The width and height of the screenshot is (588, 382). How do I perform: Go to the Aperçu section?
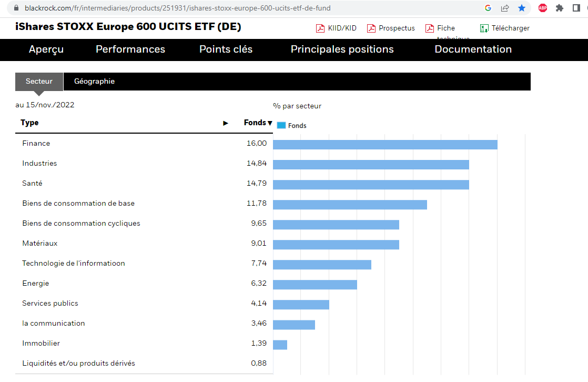point(46,49)
